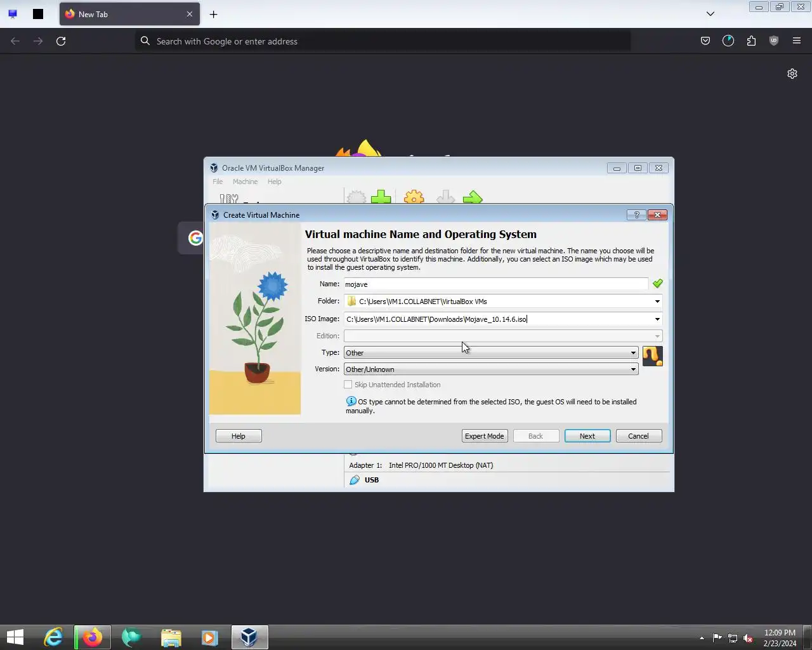
Task: Click the muted volume icon in system tray
Action: (748, 638)
